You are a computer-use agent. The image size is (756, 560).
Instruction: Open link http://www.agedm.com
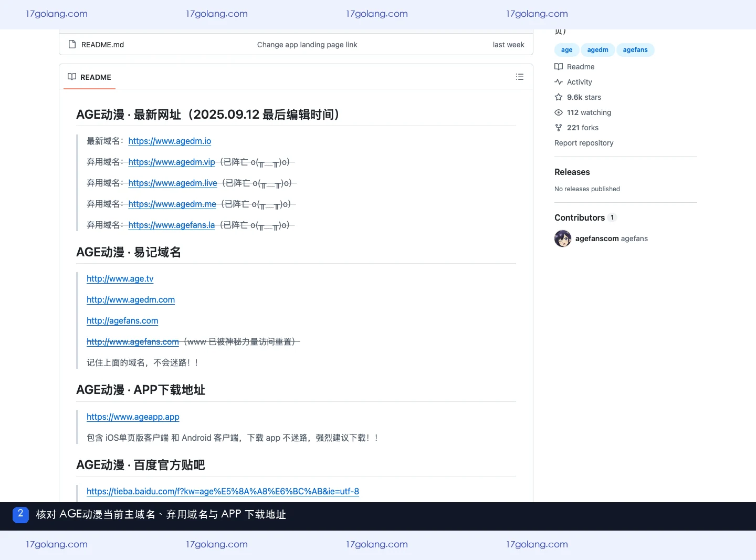point(131,299)
